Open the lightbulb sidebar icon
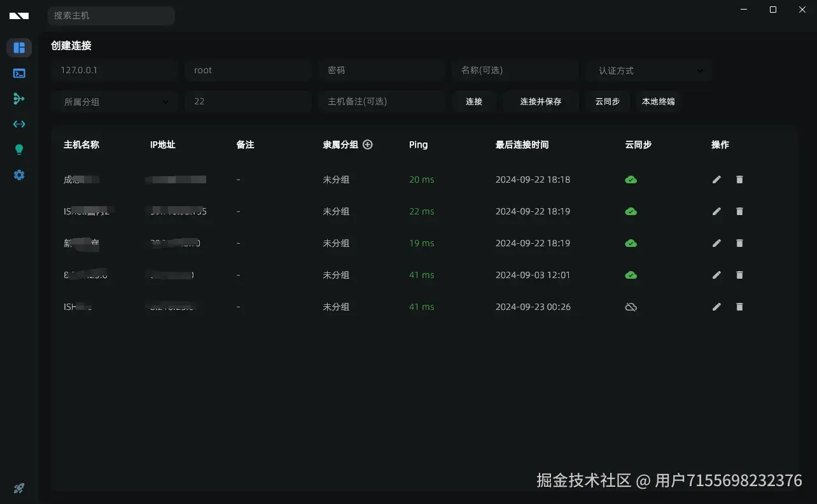817x504 pixels. (19, 150)
